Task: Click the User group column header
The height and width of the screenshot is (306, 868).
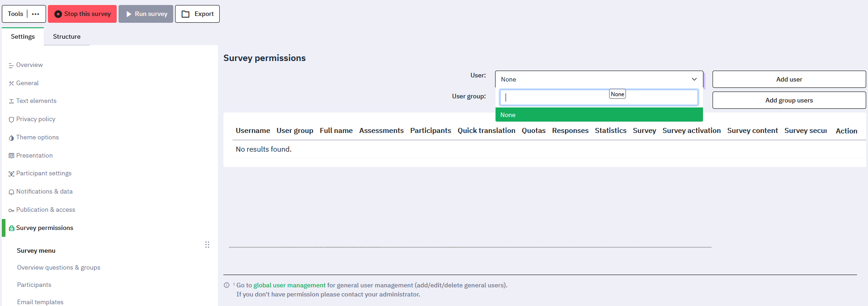Action: coord(295,131)
